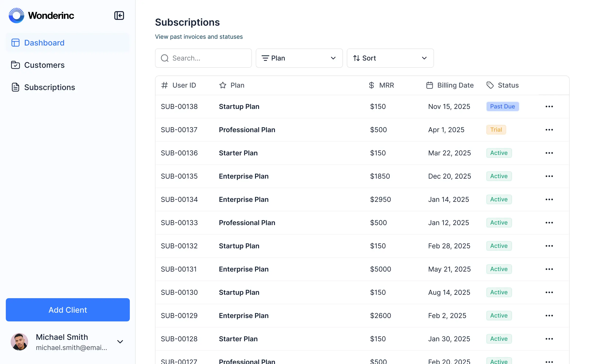Click the calendar icon beside Billing Date
Viewport: 589px width, 364px height.
tap(429, 85)
